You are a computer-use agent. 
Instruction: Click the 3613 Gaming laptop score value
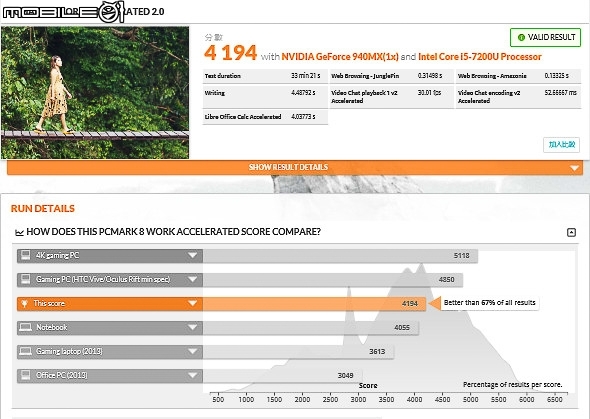pos(377,352)
